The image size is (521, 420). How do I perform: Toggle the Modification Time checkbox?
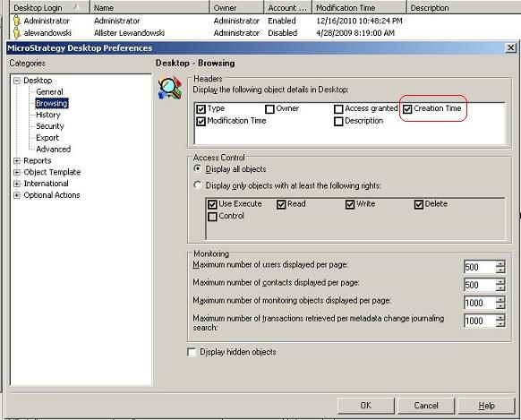201,121
